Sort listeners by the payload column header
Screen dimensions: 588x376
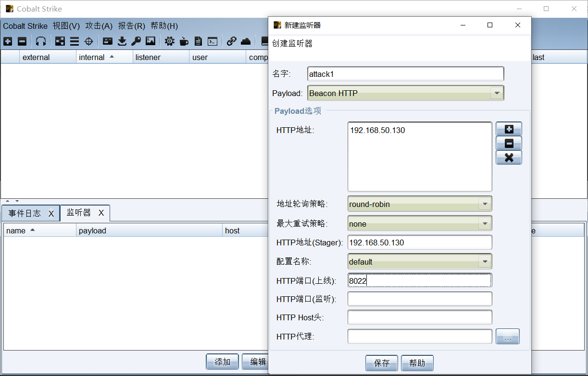pyautogui.click(x=150, y=230)
